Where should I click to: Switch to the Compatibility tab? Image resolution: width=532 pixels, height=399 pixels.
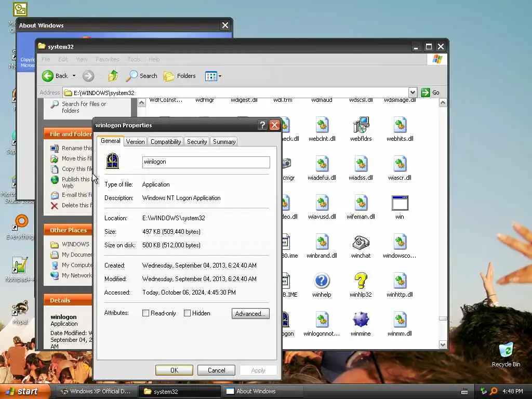point(166,142)
